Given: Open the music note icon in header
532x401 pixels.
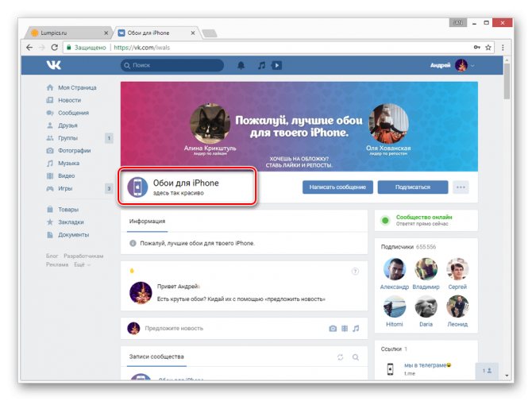Looking at the screenshot, I should tap(261, 65).
